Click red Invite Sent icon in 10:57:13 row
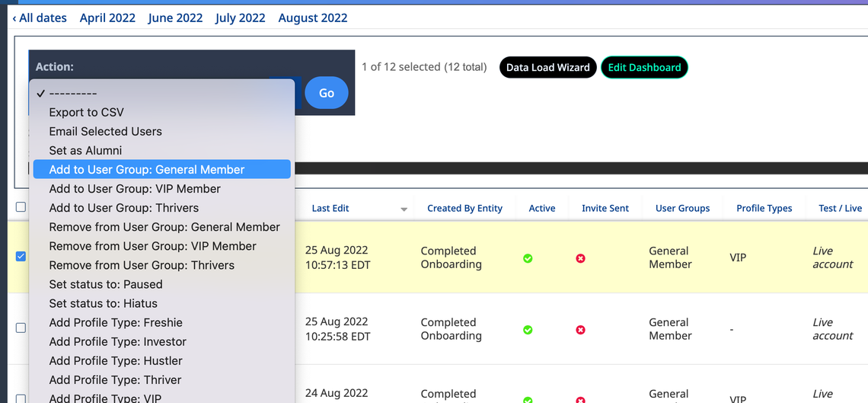The height and width of the screenshot is (403, 868). click(580, 258)
